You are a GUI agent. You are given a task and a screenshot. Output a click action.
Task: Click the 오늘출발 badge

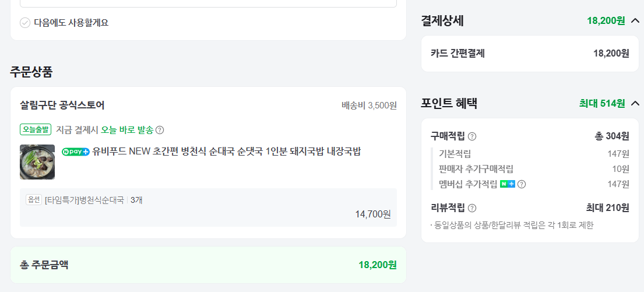click(36, 129)
